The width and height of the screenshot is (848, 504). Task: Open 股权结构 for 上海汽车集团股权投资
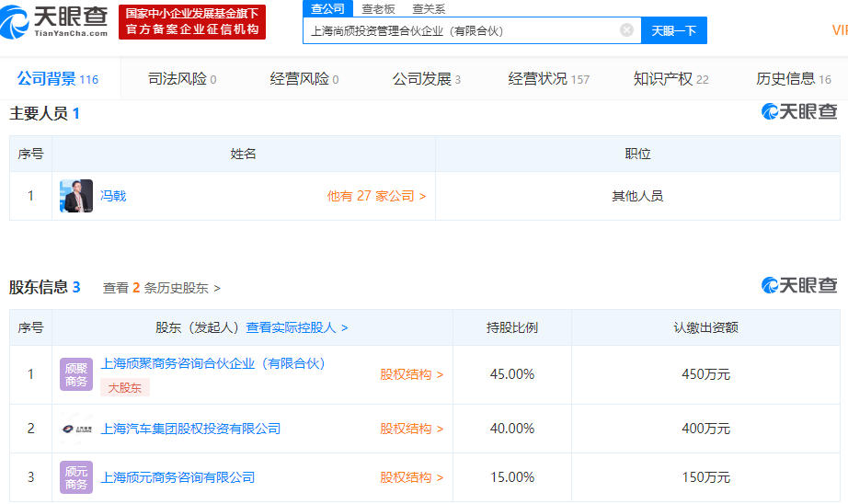pos(411,429)
